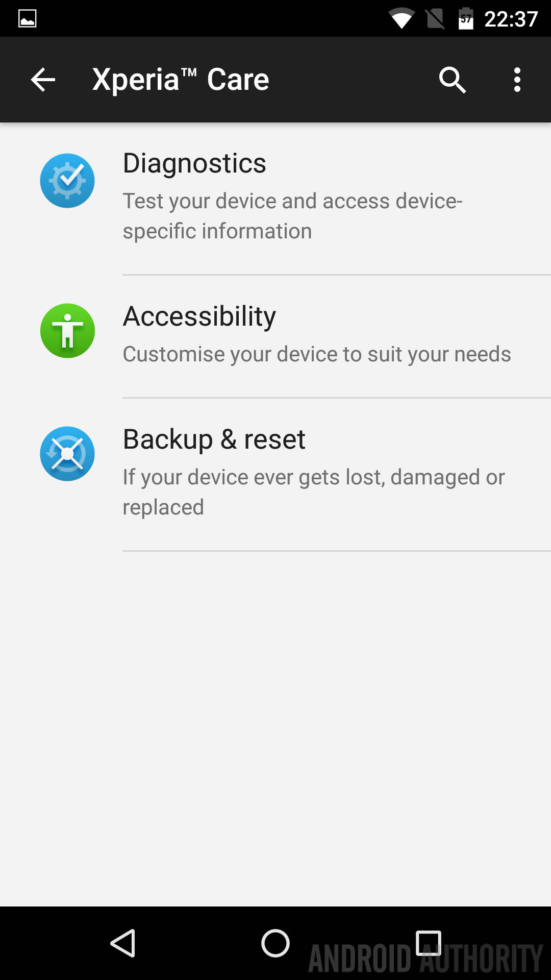Open recent apps with the square button
Viewport: 551px width, 980px height.
(428, 943)
